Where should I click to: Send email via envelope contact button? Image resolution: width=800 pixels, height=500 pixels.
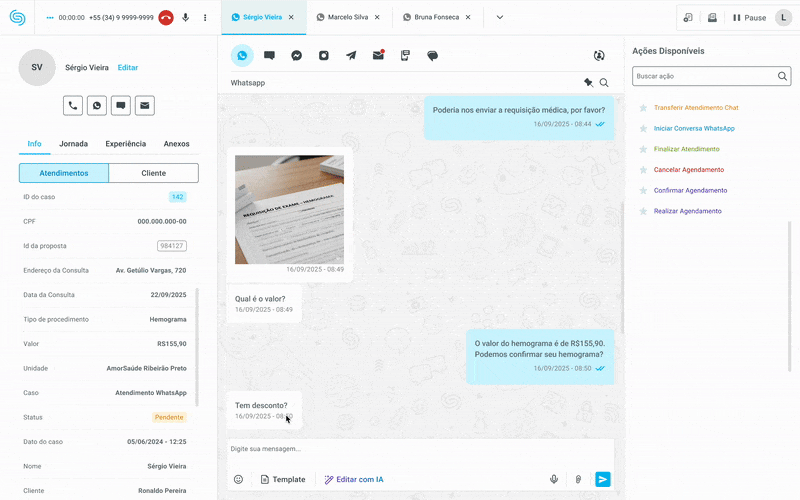(x=145, y=106)
